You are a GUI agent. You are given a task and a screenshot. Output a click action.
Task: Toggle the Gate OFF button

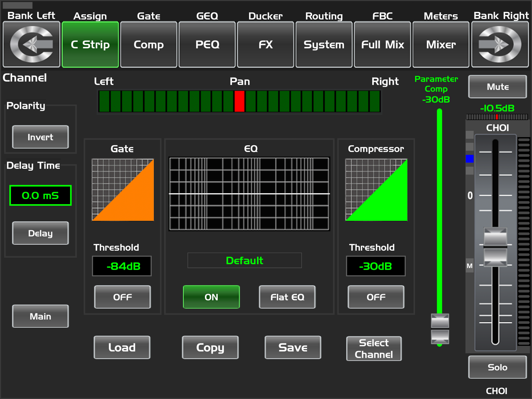(x=122, y=297)
